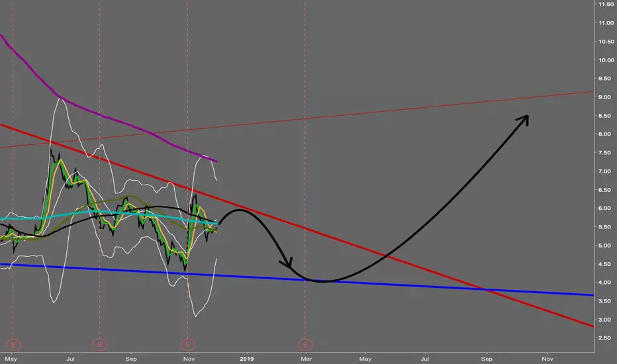Click the 2.50 price axis label
Viewport: 617px width, 364px height.
(x=605, y=338)
